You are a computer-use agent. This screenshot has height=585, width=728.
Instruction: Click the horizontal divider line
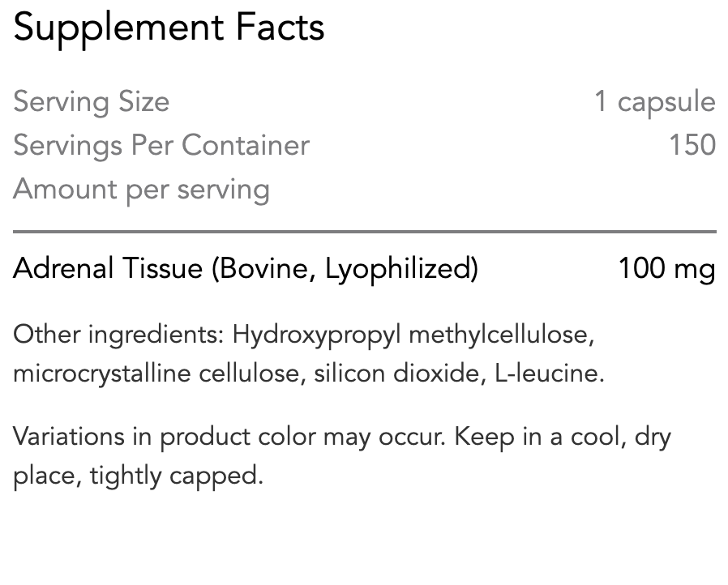[x=365, y=231]
